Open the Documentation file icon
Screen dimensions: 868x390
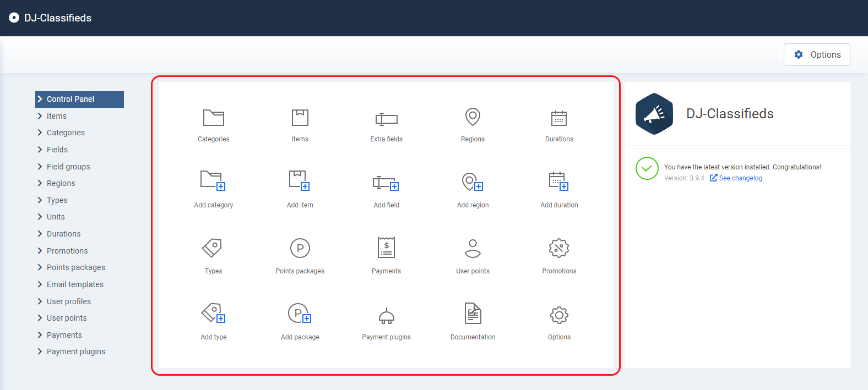[x=473, y=314]
